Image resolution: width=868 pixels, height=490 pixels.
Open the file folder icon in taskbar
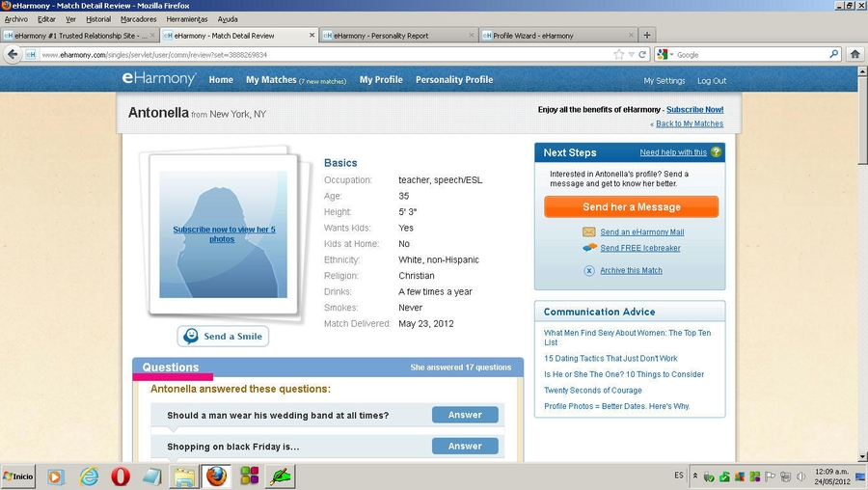[184, 476]
